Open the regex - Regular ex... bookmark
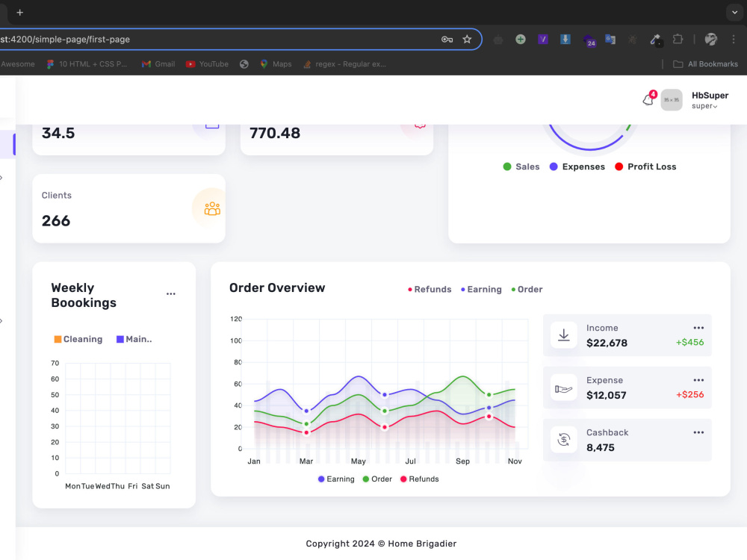Screen dimensions: 747x560 [345, 63]
